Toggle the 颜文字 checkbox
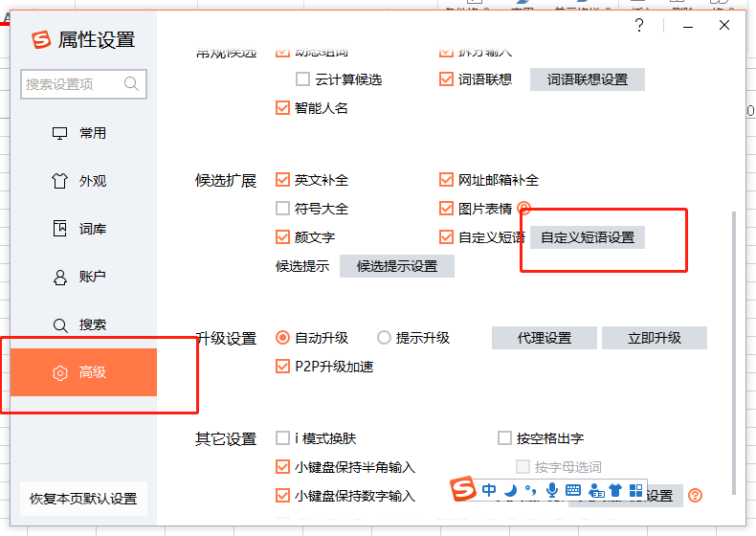The image size is (756, 536). [282, 236]
